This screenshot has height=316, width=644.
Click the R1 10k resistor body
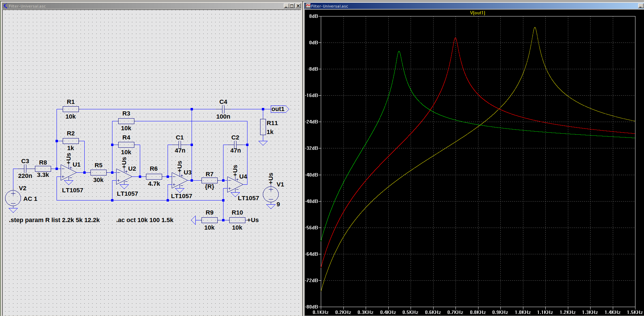pos(71,109)
